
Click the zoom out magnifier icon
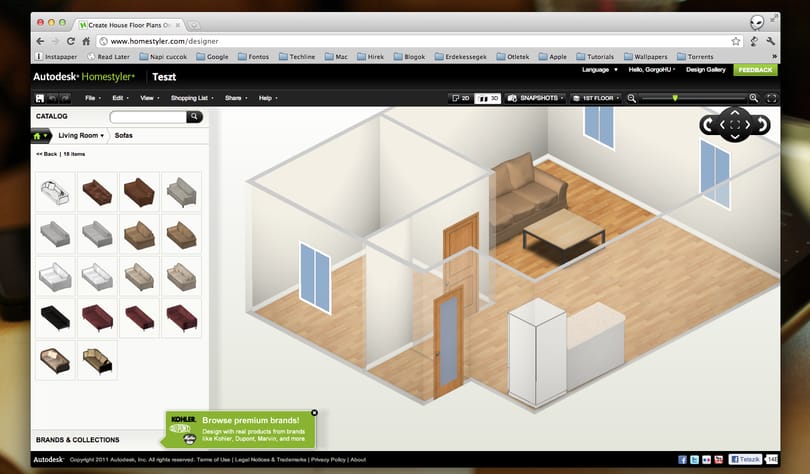pos(631,98)
